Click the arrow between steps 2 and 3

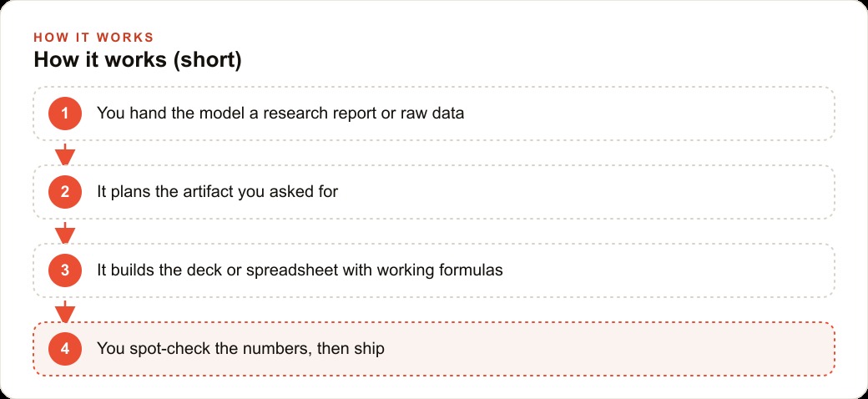[x=65, y=232]
